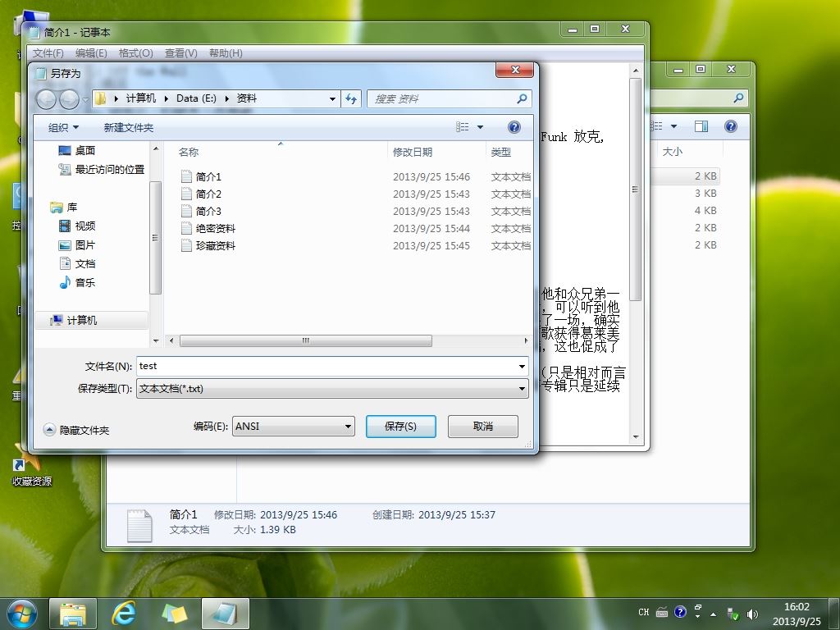Open Windows Start button
The width and height of the screenshot is (840, 630).
(22, 614)
